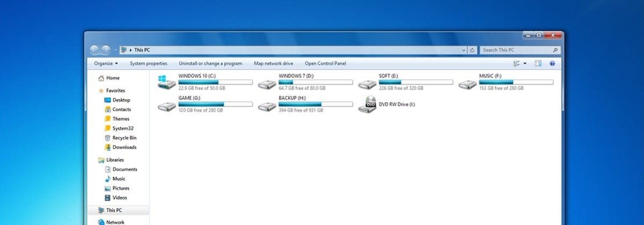Click text '226 GB free of 320 GB'
The image size is (644, 225).
coord(400,88)
